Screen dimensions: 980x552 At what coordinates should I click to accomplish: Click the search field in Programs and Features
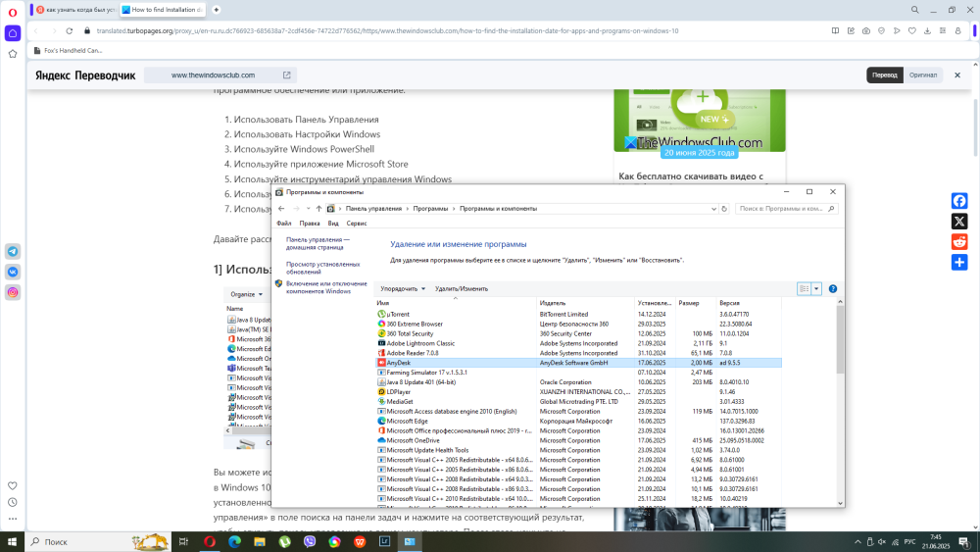786,209
